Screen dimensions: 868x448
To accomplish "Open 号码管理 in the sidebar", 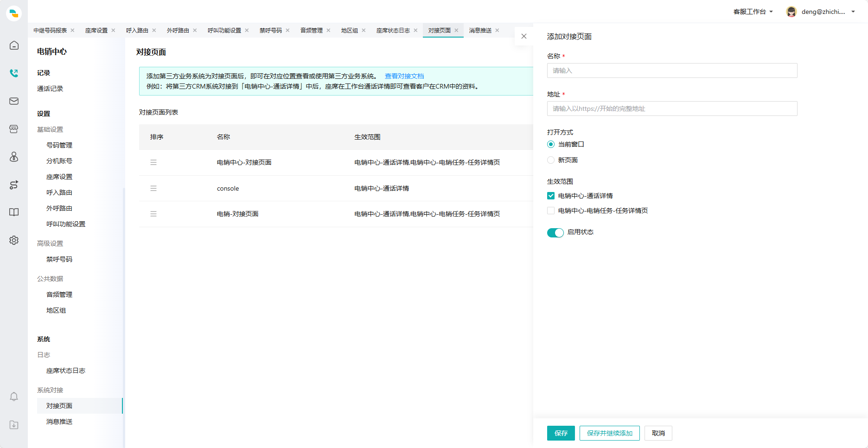I will (x=59, y=145).
